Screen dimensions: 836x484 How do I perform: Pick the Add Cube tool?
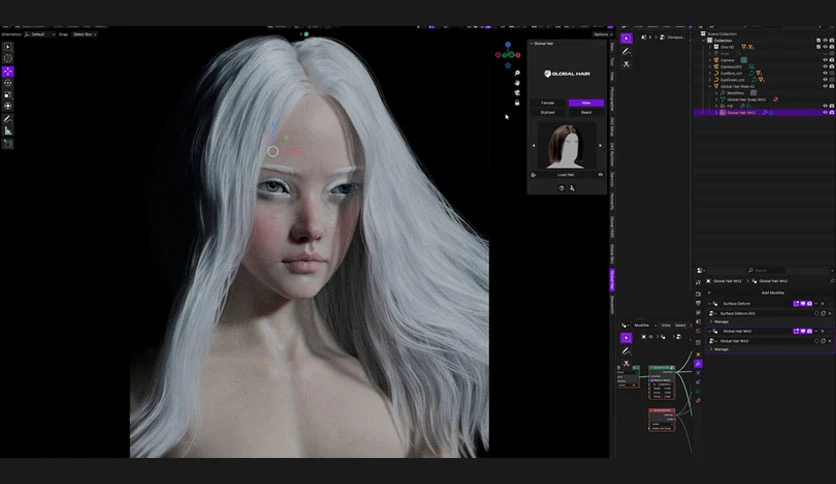tap(7, 144)
